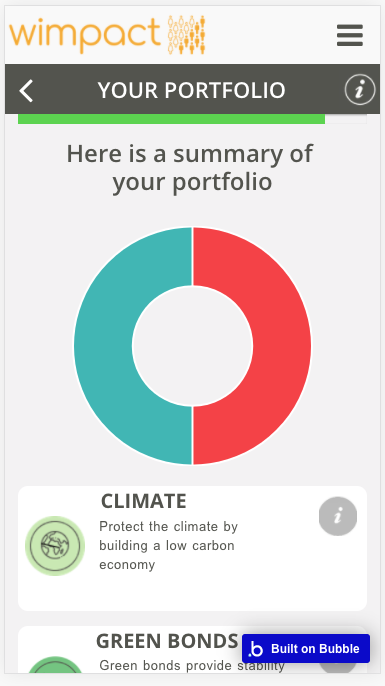Click the portfolio summary heading
This screenshot has height=686, width=385.
point(190,168)
